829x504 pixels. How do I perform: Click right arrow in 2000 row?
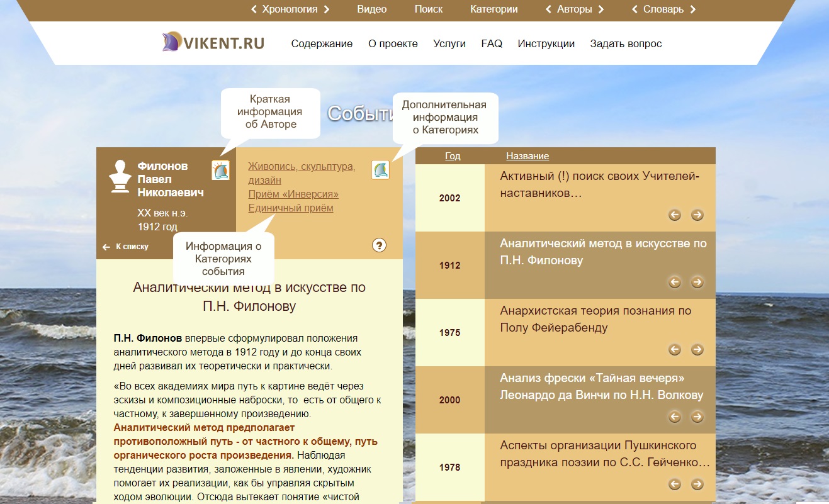(x=697, y=417)
